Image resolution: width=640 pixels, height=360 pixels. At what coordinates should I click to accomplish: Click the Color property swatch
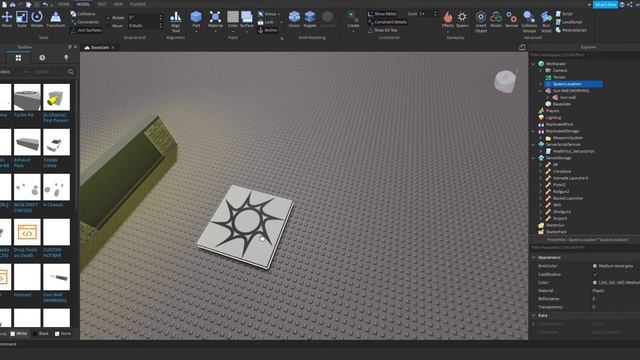coord(595,282)
